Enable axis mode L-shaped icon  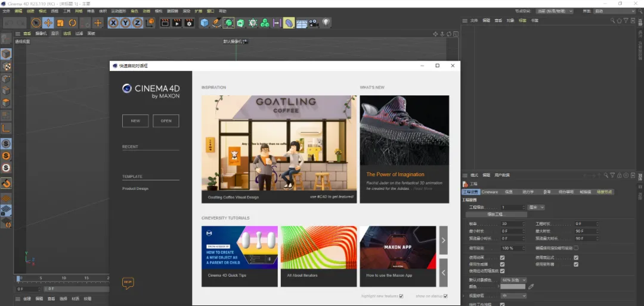(x=6, y=129)
